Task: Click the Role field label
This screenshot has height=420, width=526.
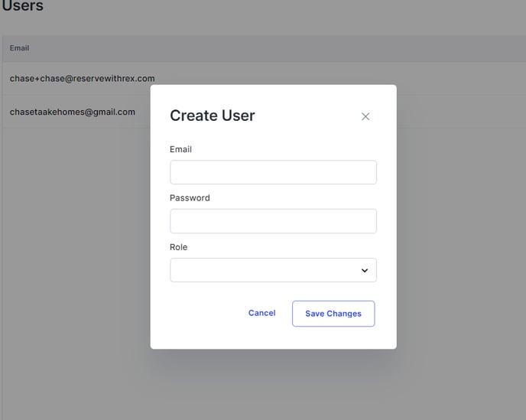Action: 178,247
